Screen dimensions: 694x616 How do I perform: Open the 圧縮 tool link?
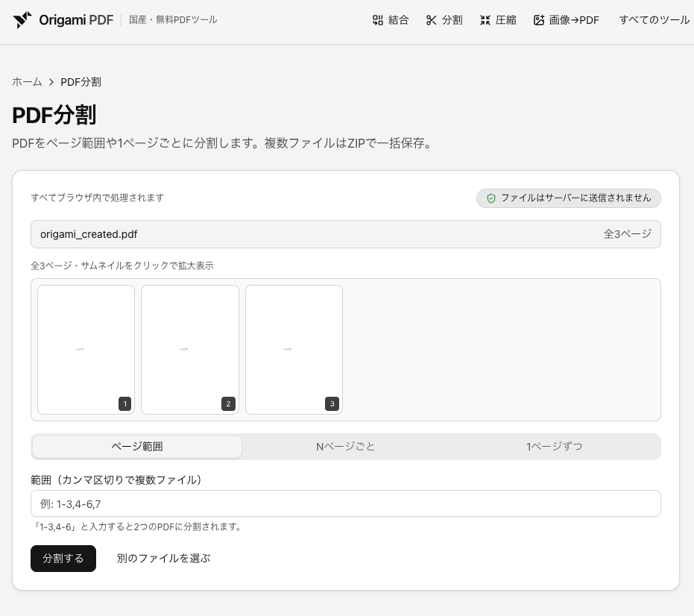tap(498, 20)
